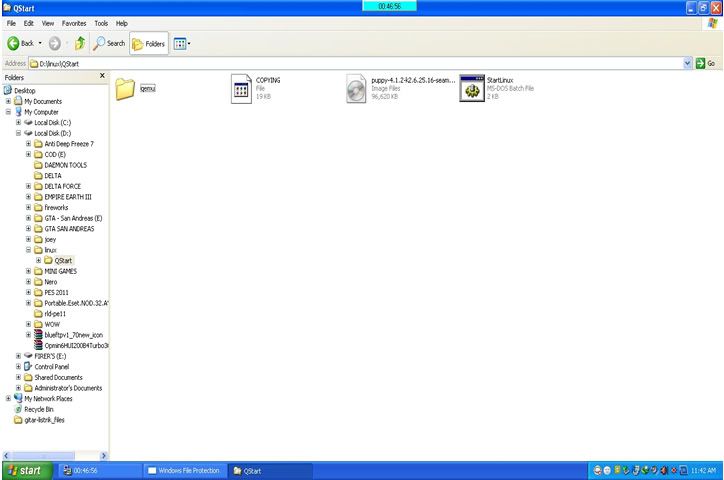Expand My Documents tree node
The width and height of the screenshot is (724, 480).
[x=8, y=101]
